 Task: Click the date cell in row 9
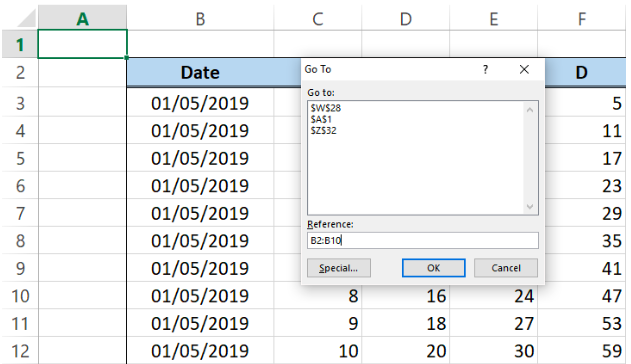pos(200,268)
